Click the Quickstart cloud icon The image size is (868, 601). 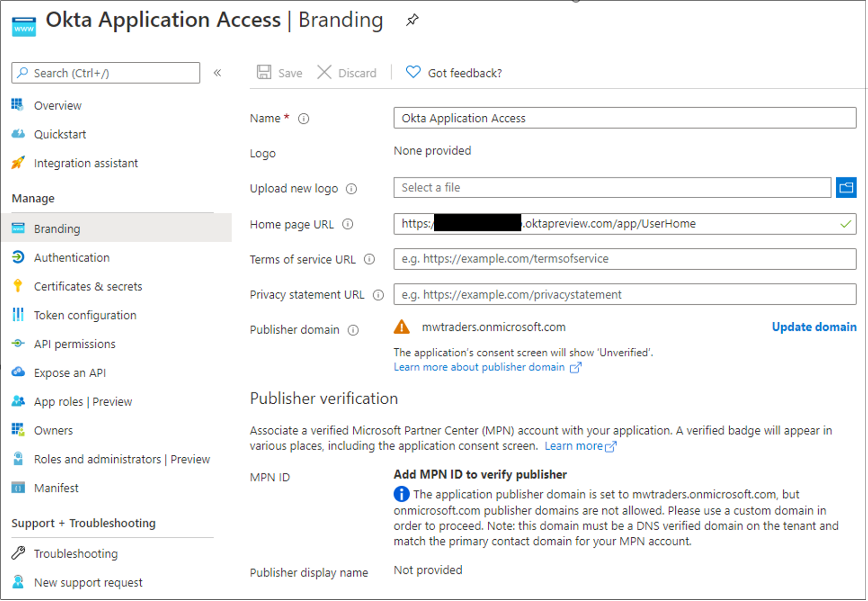(18, 134)
